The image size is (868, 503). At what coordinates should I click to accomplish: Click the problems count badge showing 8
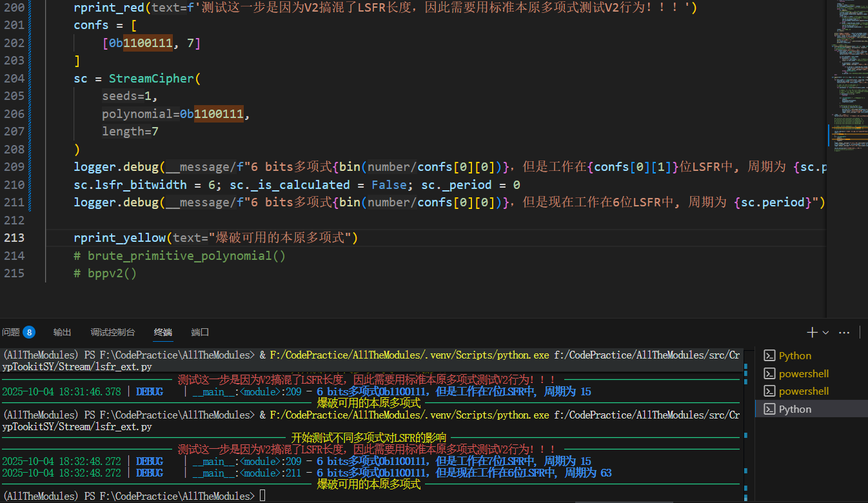coord(29,332)
